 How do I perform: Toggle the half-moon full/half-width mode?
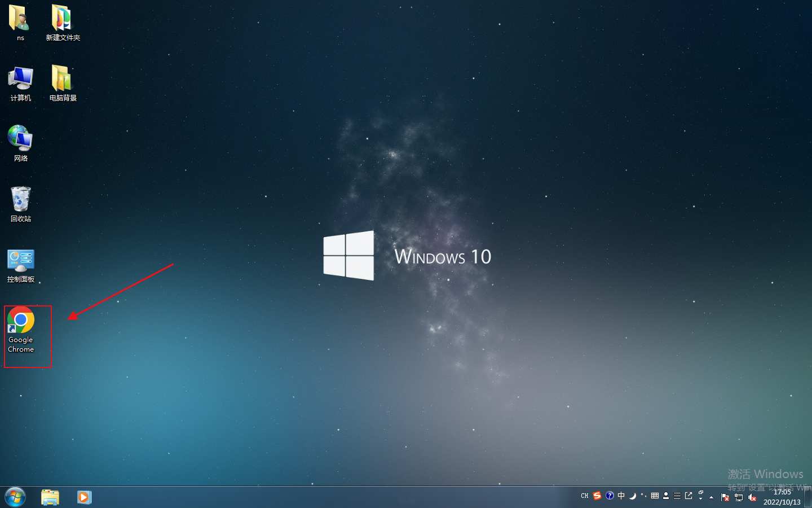633,496
